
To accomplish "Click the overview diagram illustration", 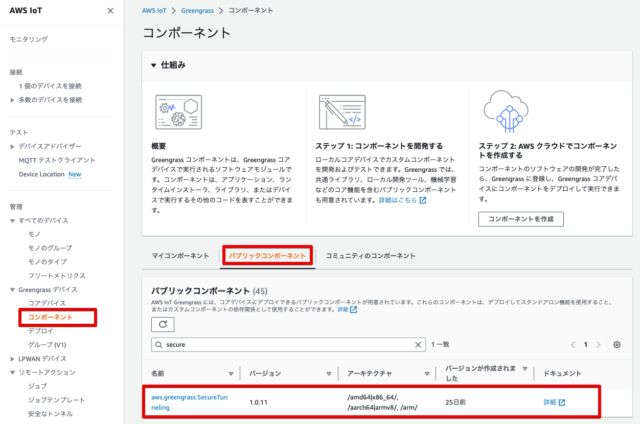I will point(178,112).
